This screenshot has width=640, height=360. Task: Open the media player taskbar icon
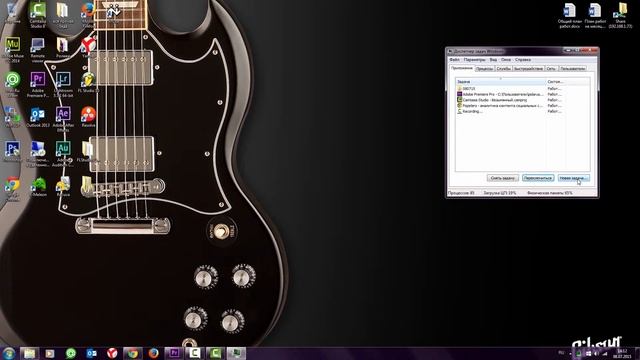pyautogui.click(x=50, y=353)
